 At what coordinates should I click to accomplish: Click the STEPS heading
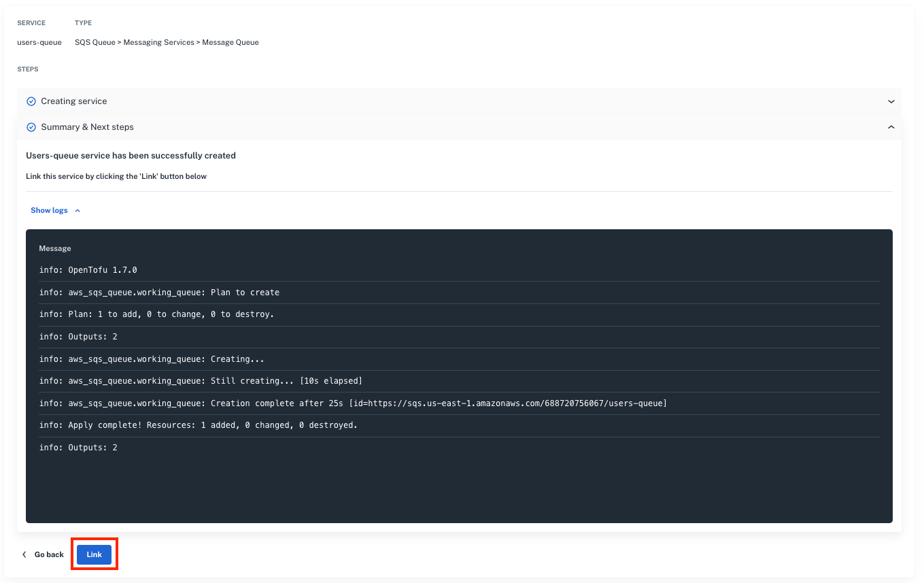(28, 69)
